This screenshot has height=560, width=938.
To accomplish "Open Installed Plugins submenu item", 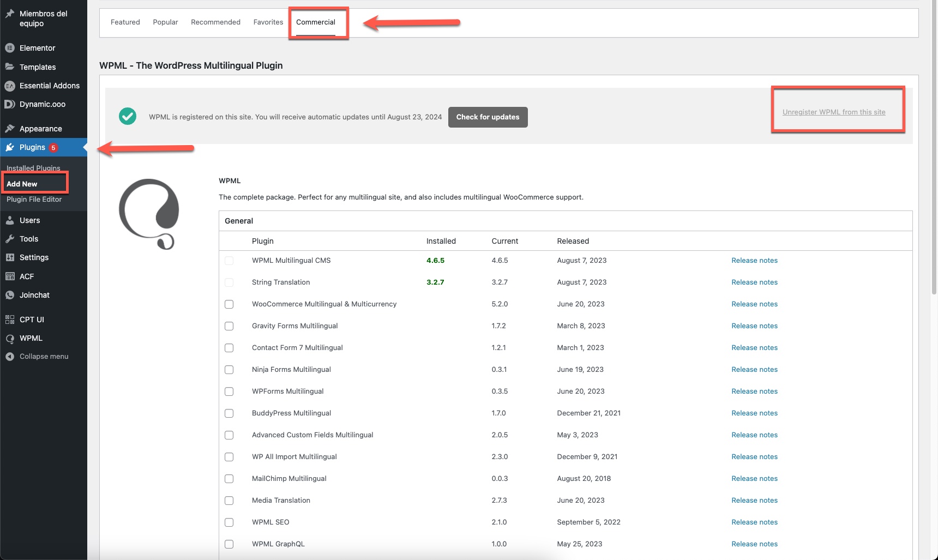I will click(33, 168).
